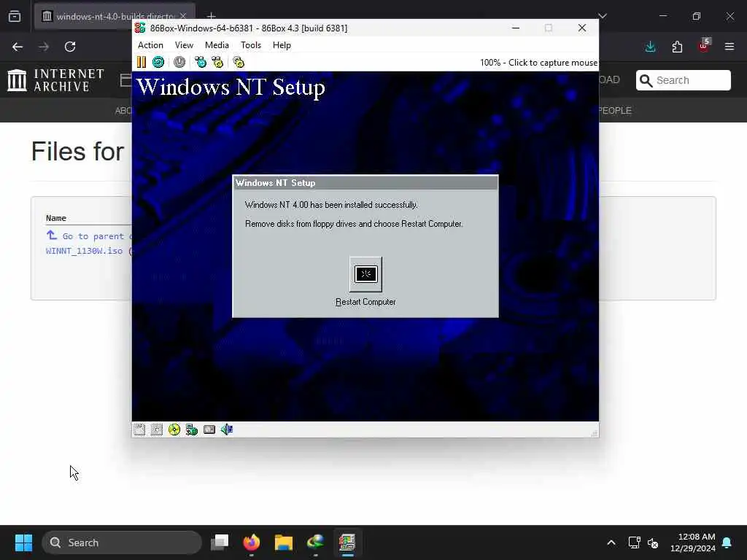Open Firefox recent browsing view icon
Image resolution: width=747 pixels, height=560 pixels.
[x=15, y=16]
